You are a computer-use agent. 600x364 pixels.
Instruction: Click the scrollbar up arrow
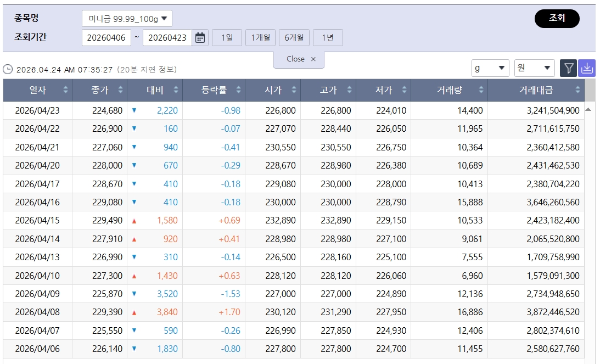pyautogui.click(x=588, y=110)
